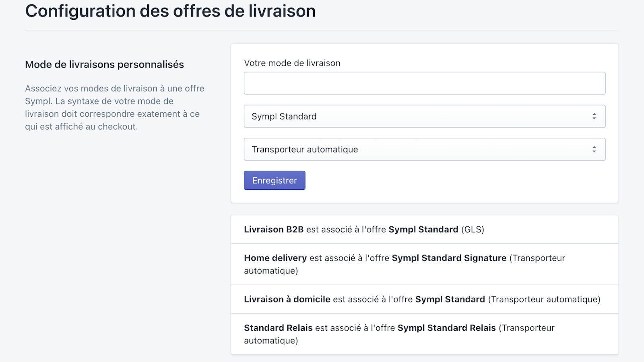644x362 pixels.
Task: Select the 'Livraison B2B' association row
Action: [425, 229]
